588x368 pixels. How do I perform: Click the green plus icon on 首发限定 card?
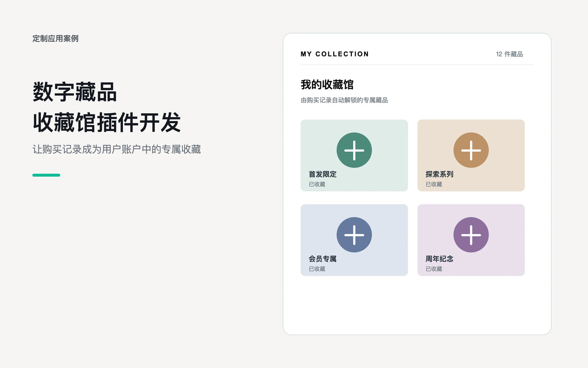[354, 150]
